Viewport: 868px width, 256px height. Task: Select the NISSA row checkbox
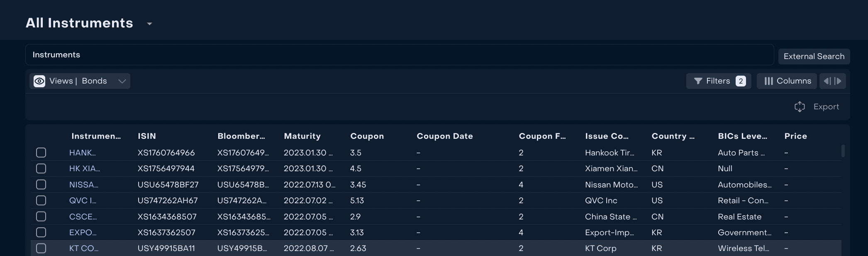(x=41, y=185)
